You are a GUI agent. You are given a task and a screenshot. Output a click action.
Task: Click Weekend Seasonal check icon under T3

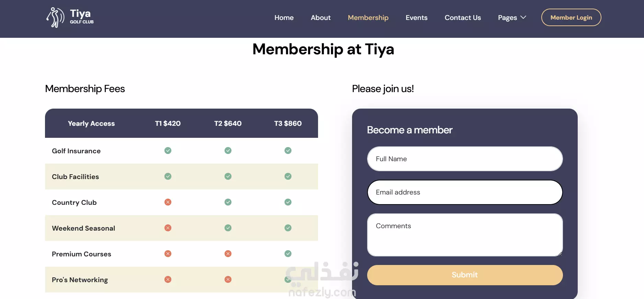pos(288,228)
